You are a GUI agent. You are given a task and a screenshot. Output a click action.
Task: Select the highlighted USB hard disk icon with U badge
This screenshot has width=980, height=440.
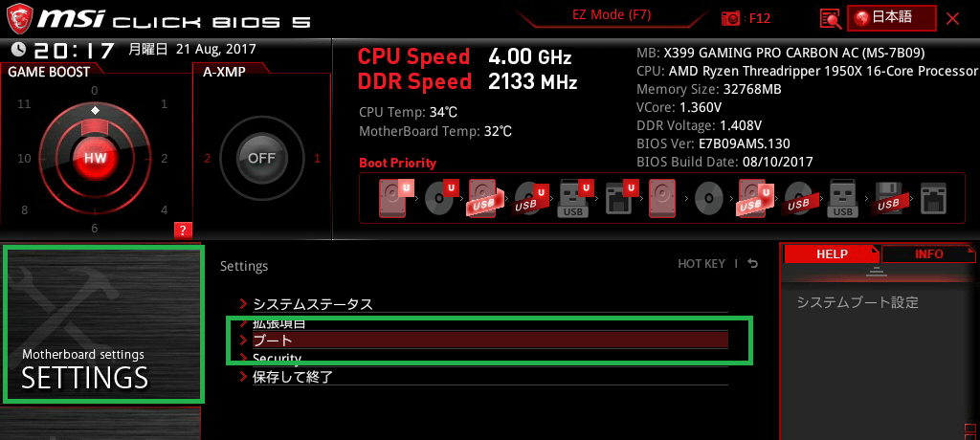[754, 198]
